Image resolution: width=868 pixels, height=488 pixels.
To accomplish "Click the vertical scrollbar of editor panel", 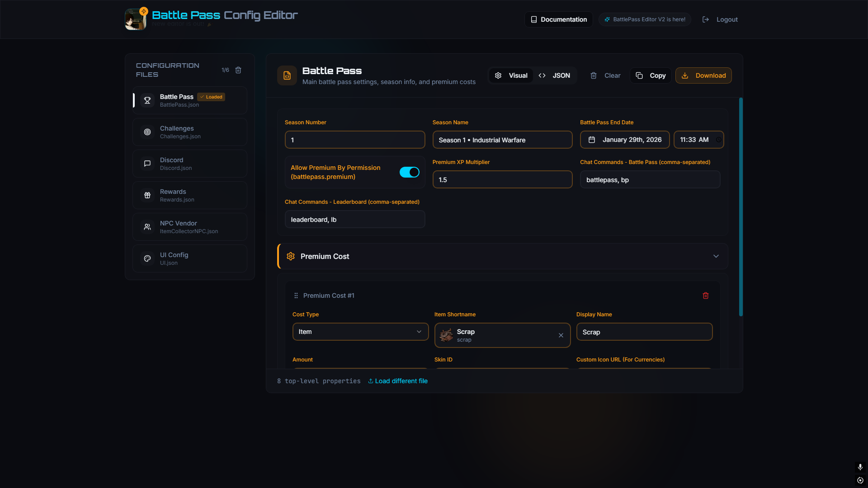I will pyautogui.click(x=741, y=206).
